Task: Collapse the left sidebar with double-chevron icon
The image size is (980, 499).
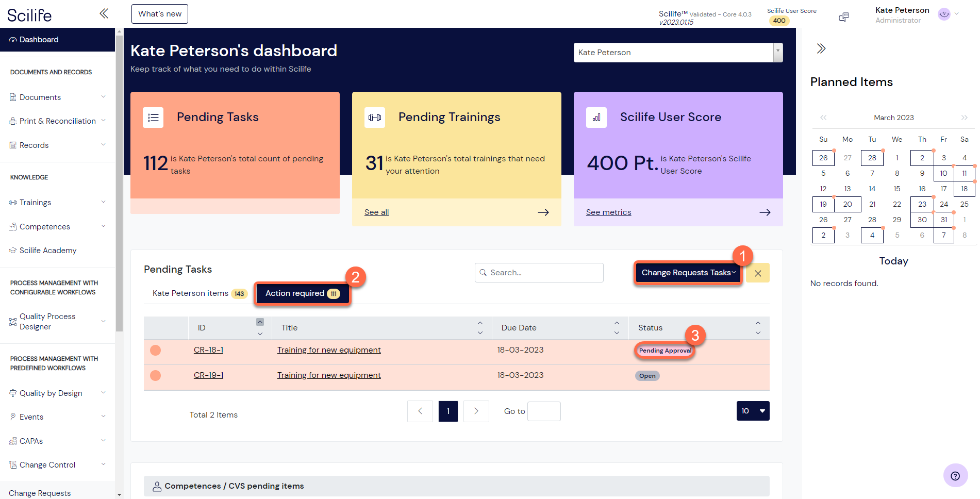Action: coord(104,13)
